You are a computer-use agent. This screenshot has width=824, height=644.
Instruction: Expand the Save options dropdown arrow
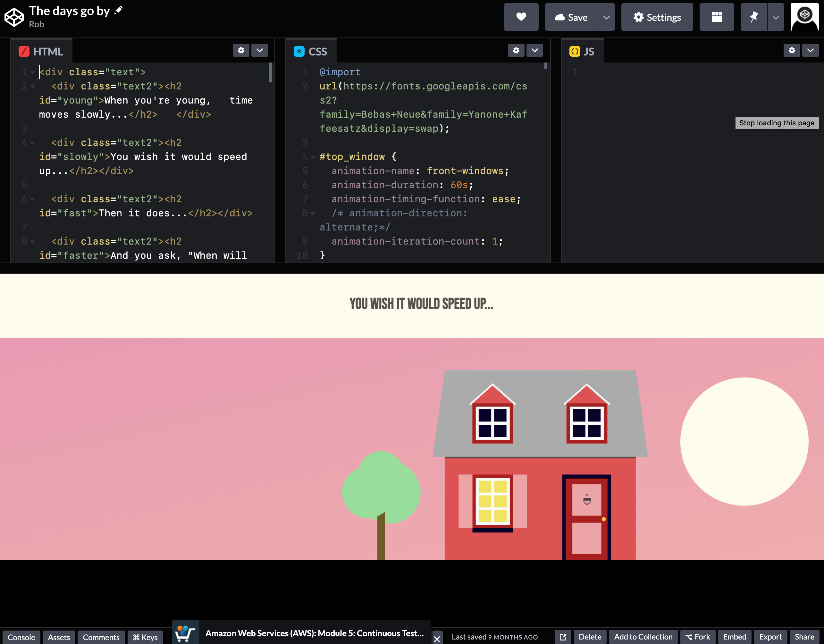click(606, 17)
